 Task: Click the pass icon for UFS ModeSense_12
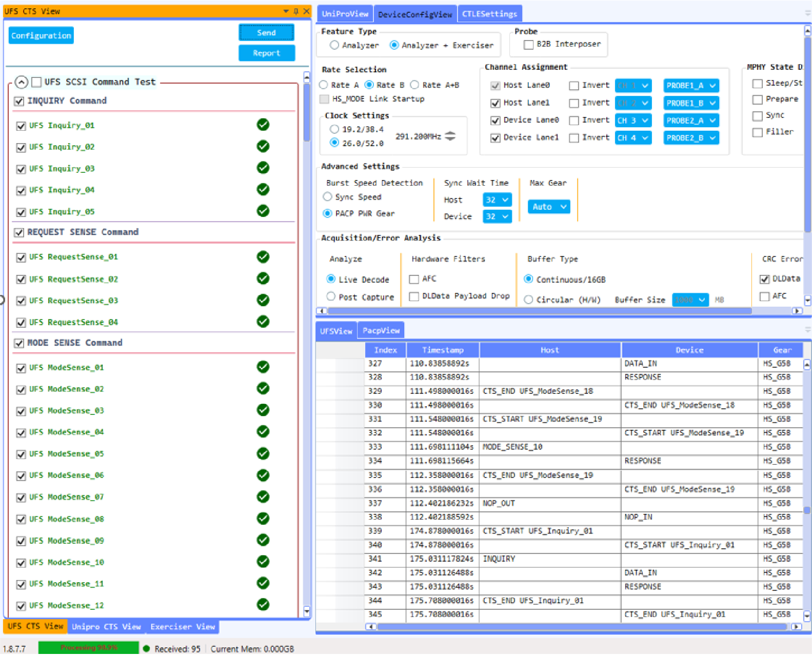click(x=263, y=605)
